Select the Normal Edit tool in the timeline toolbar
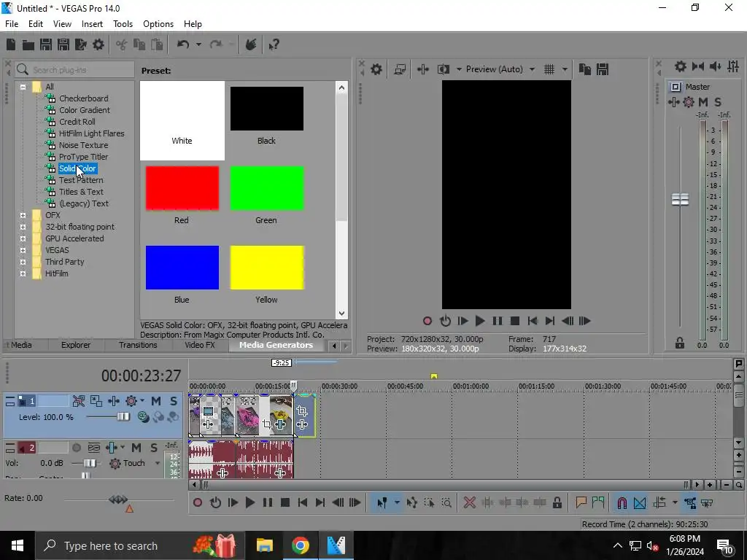 point(382,503)
